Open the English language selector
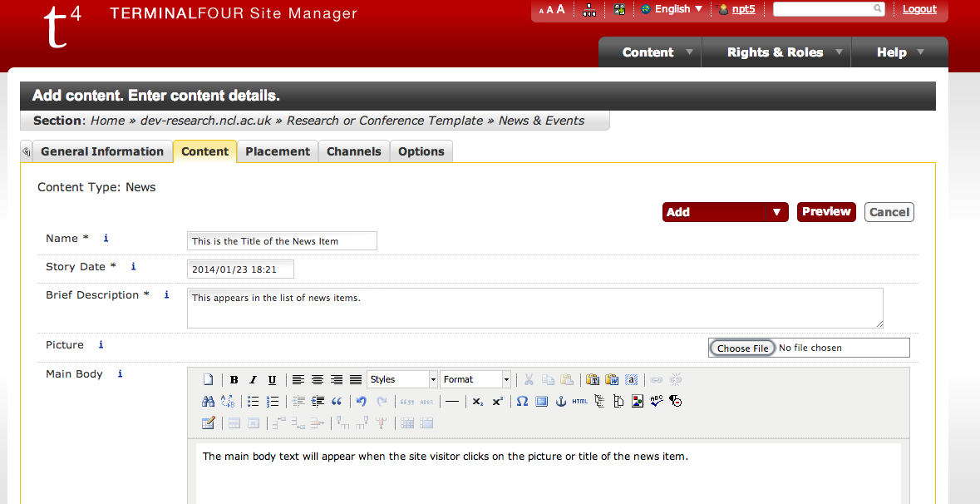This screenshot has width=980, height=504. pyautogui.click(x=672, y=9)
